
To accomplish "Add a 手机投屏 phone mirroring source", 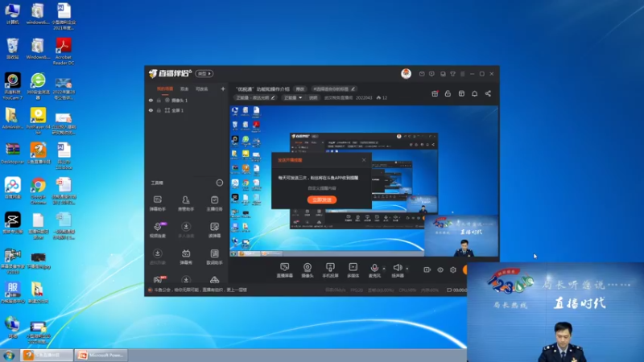I will click(x=330, y=270).
